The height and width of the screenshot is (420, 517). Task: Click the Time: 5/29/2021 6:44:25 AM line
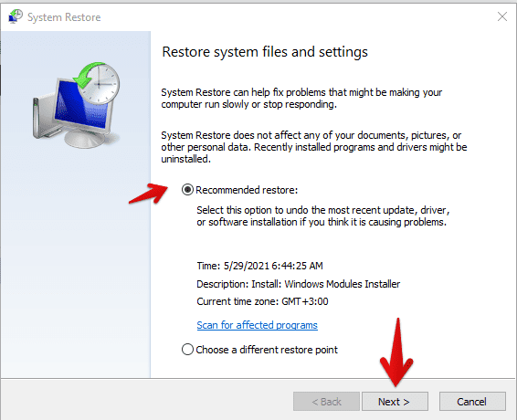[259, 266]
